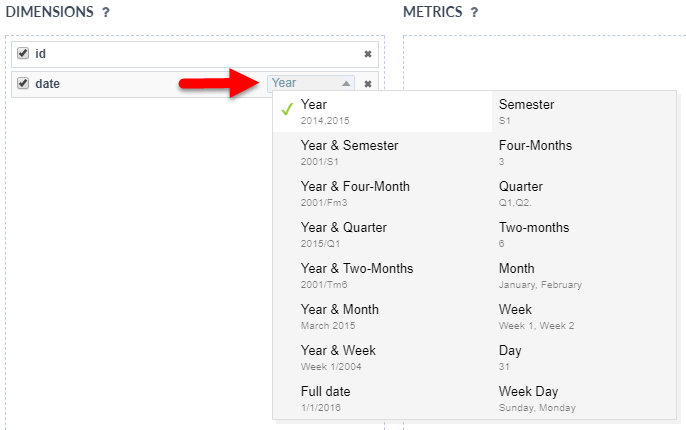Choose Year & Four-Month format
This screenshot has height=430, width=686.
(x=355, y=193)
